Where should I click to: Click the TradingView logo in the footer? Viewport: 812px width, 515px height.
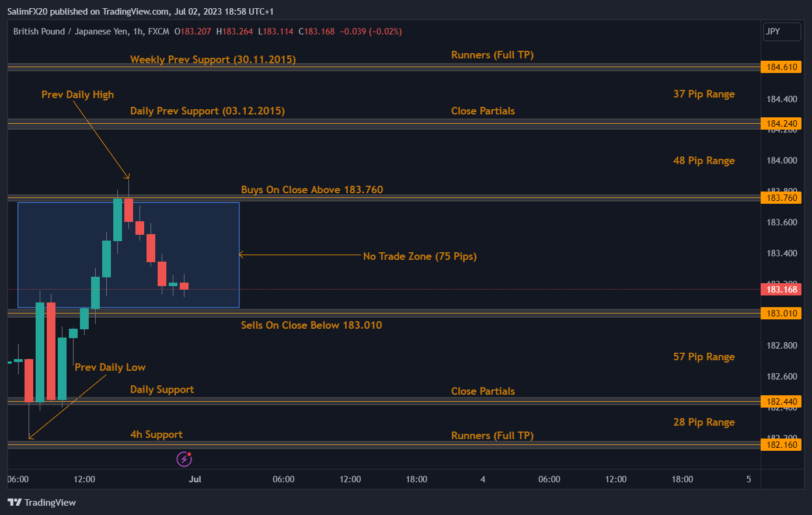pyautogui.click(x=42, y=502)
